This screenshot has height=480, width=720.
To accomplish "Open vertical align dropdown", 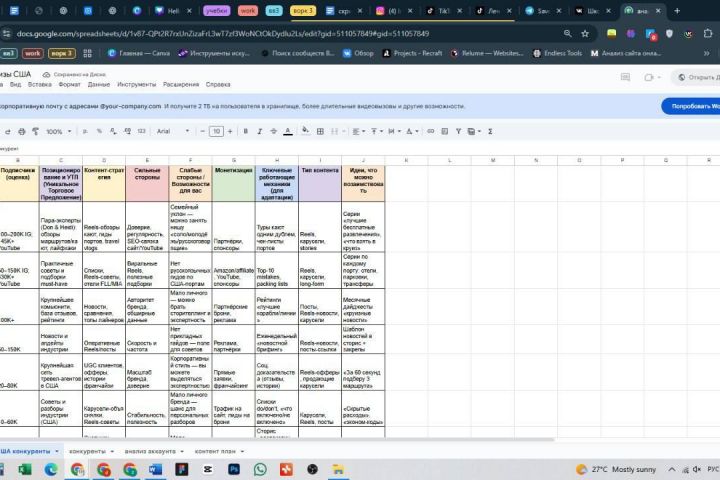I will (377, 131).
